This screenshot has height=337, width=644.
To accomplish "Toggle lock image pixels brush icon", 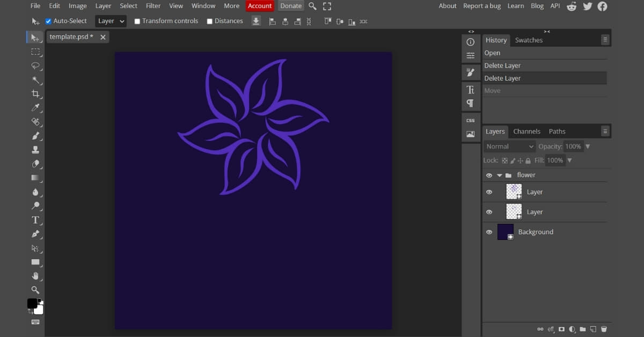I will (513, 160).
